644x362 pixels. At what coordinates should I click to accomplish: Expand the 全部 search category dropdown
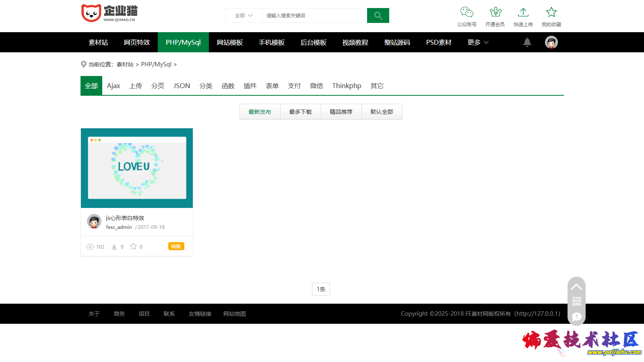tap(244, 16)
